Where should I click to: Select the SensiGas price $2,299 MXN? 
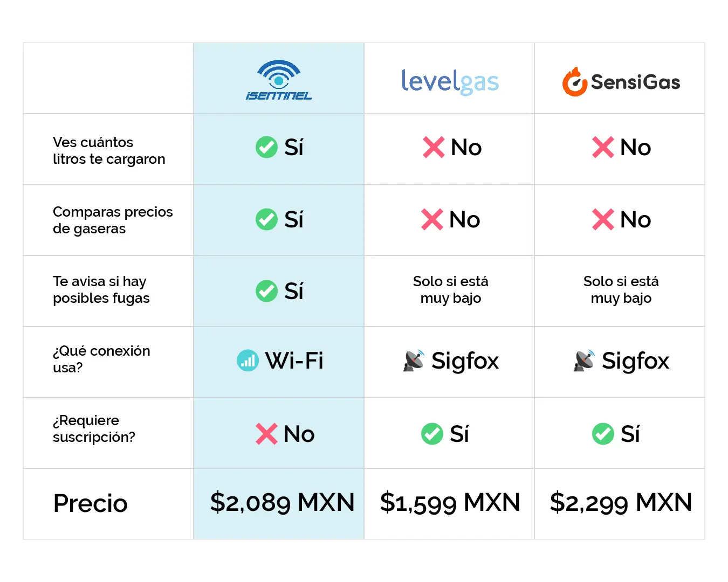(x=621, y=503)
